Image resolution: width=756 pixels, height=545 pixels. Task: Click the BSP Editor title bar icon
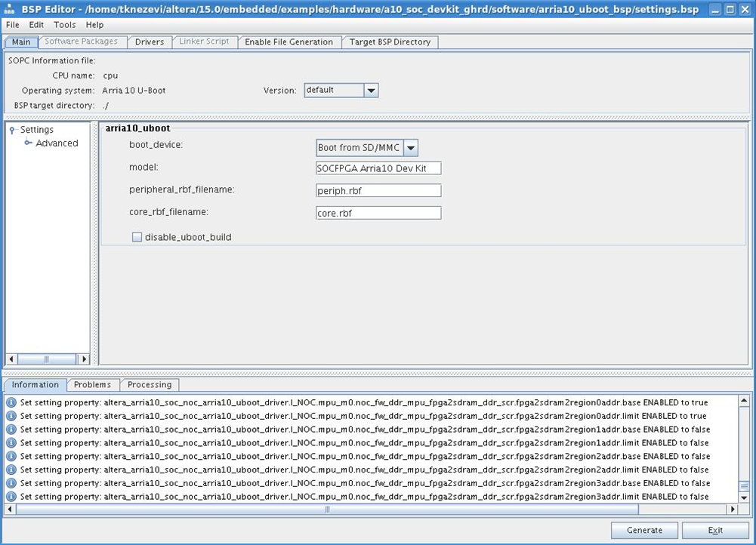9,9
